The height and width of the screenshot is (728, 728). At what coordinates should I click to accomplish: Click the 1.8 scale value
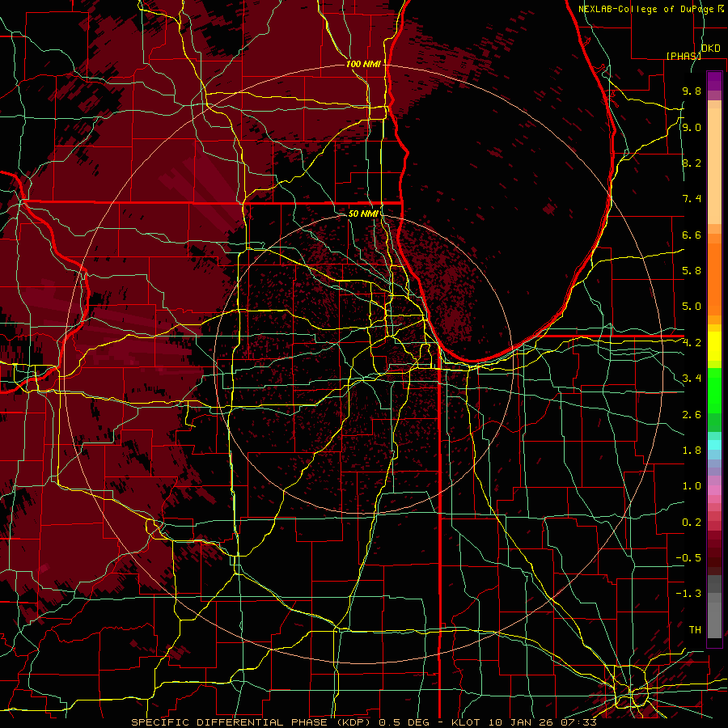(x=692, y=451)
